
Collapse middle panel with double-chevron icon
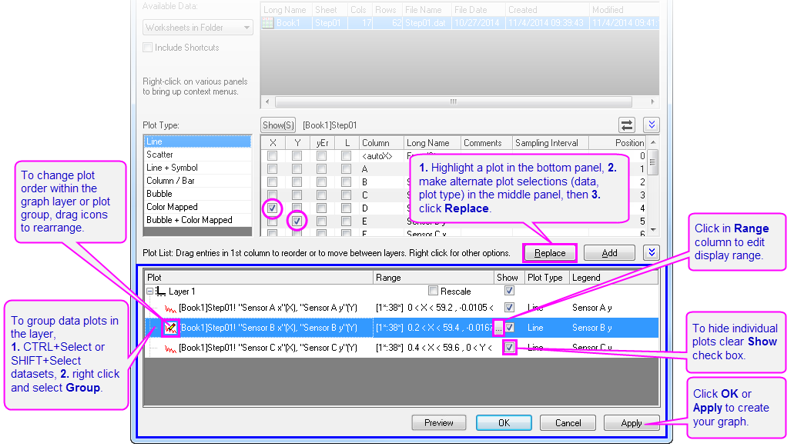[x=651, y=125]
